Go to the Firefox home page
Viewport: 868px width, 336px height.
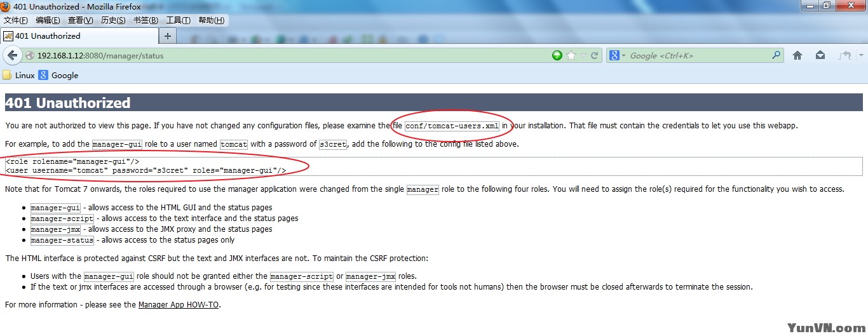[x=797, y=55]
